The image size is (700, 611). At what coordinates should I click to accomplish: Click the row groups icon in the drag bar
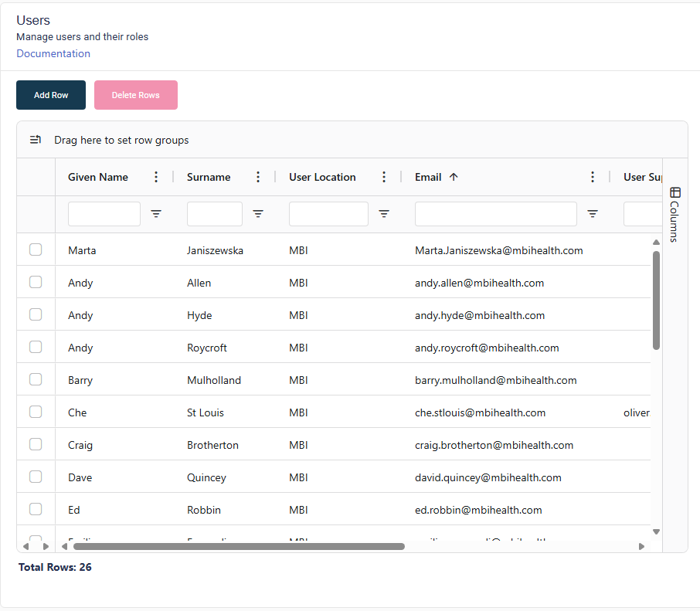coord(36,140)
